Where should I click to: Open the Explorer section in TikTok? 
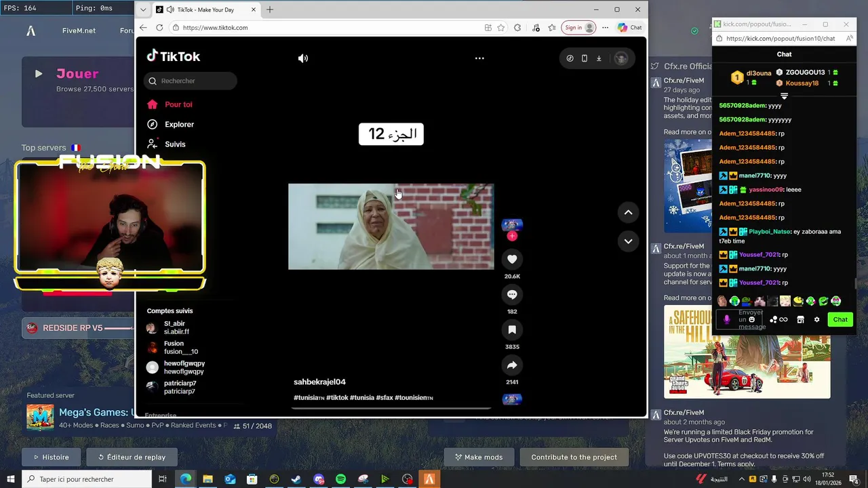171,124
